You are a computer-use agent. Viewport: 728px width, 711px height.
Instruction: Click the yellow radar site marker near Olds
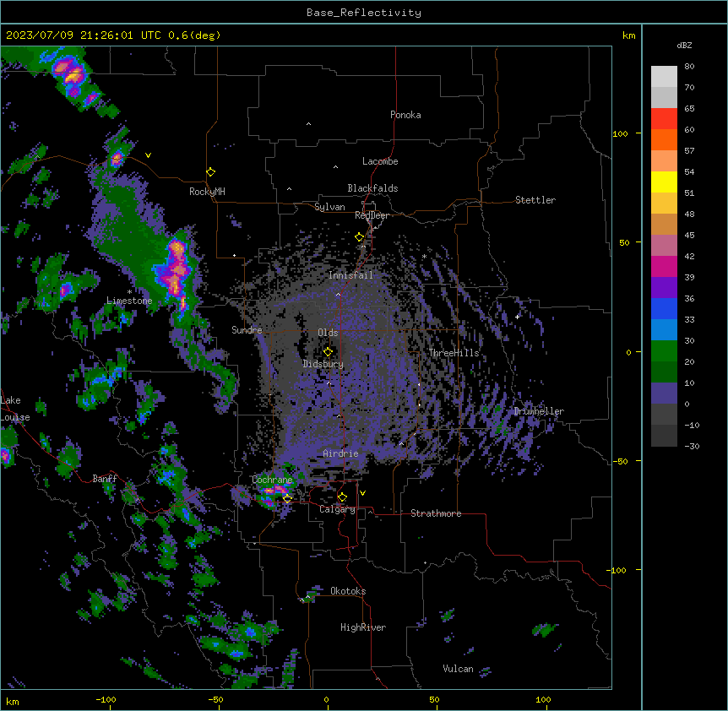tap(328, 351)
